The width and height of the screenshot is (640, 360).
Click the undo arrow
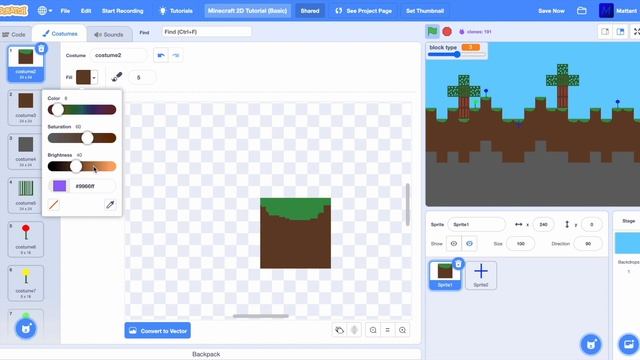pyautogui.click(x=161, y=56)
